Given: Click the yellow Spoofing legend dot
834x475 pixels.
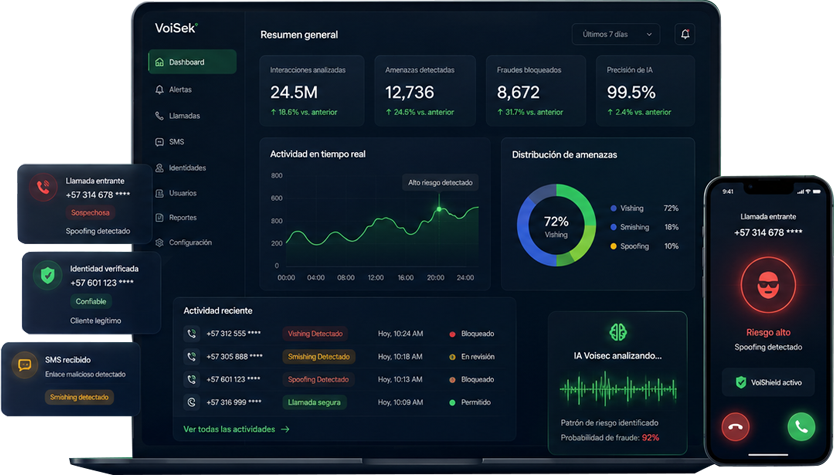Looking at the screenshot, I should coord(613,246).
